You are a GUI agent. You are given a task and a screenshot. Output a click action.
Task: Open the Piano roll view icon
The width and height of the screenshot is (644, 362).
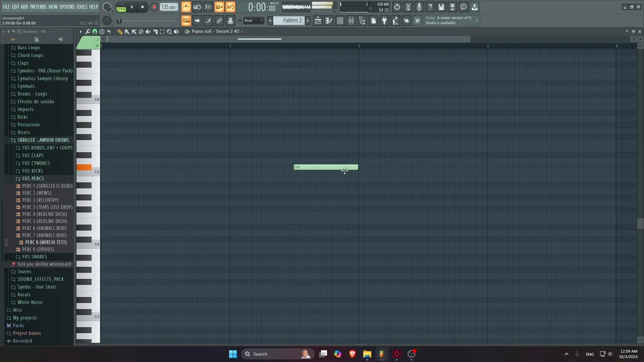coord(329,21)
